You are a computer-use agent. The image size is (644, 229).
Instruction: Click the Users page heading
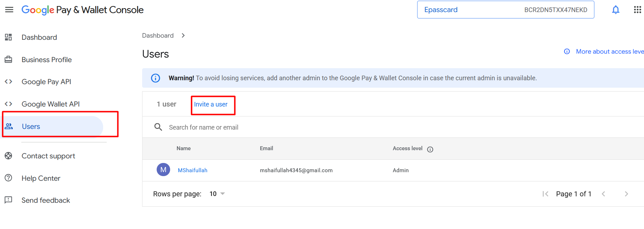[156, 54]
